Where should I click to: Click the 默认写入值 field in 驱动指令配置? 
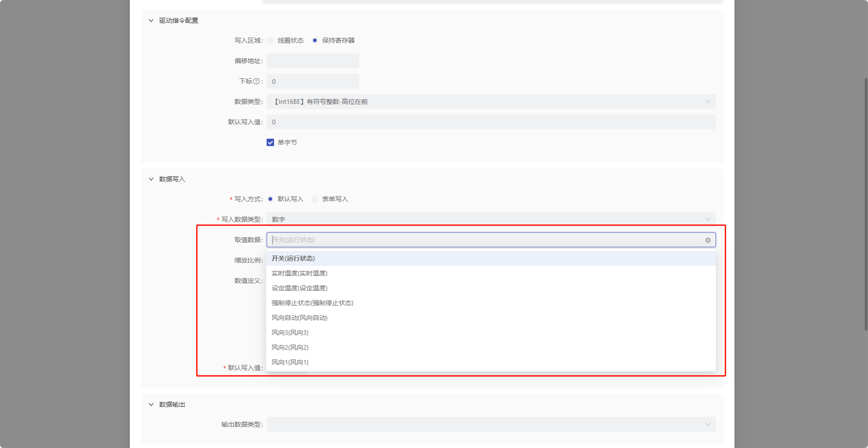pyautogui.click(x=491, y=122)
